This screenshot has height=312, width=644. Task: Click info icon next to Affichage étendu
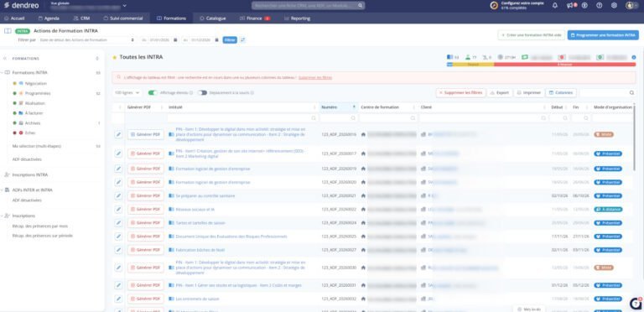tap(191, 93)
